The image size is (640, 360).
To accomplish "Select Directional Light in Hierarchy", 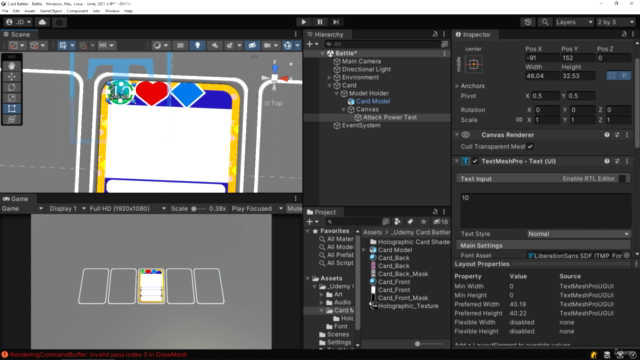I will click(x=366, y=69).
